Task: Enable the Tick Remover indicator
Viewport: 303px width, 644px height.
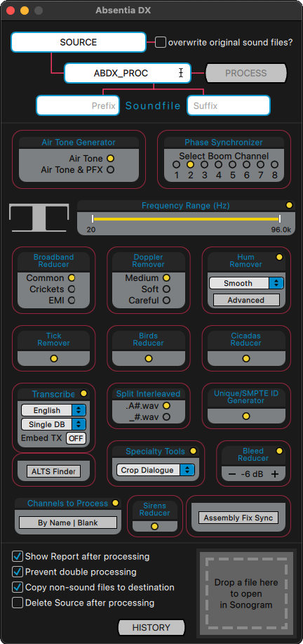Action: [x=53, y=359]
